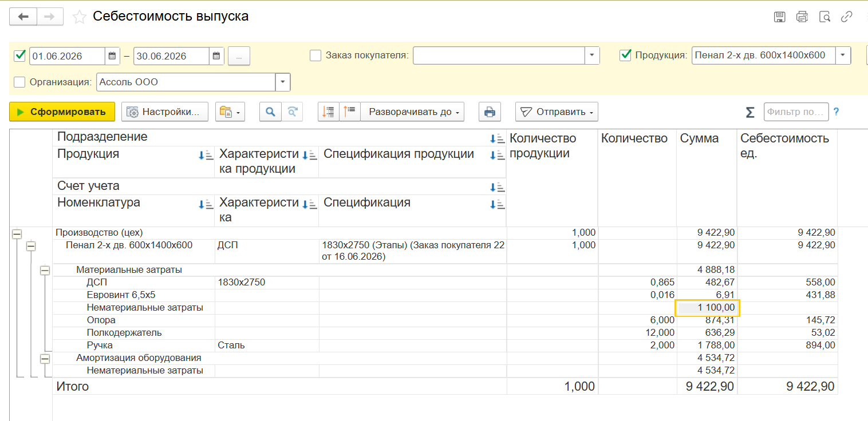Enable the Заказ покупателя checkbox
This screenshot has width=868, height=421.
(x=315, y=55)
